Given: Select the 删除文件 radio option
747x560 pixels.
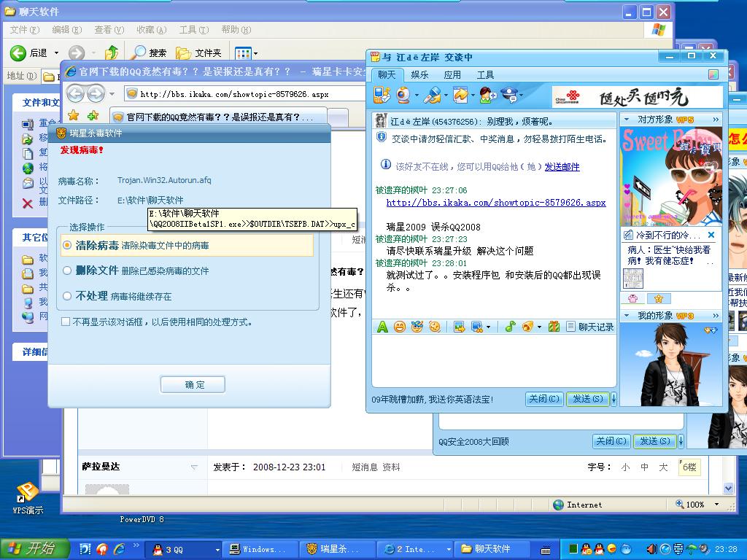Looking at the screenshot, I should point(67,271).
